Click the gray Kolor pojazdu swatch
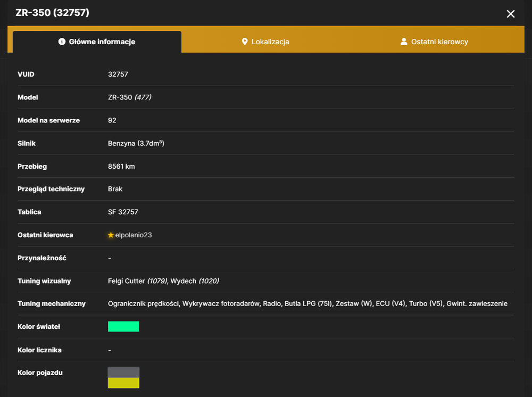The image size is (532, 397). pyautogui.click(x=123, y=372)
